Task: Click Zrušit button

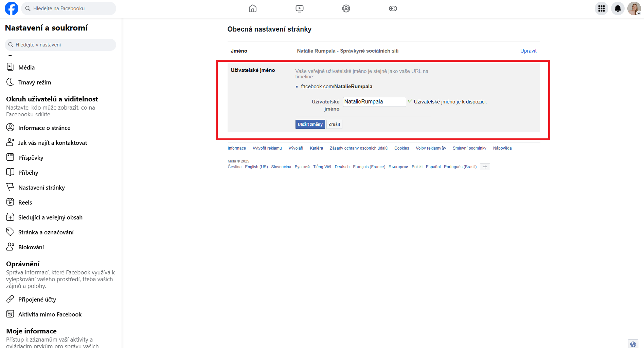Action: click(x=334, y=124)
